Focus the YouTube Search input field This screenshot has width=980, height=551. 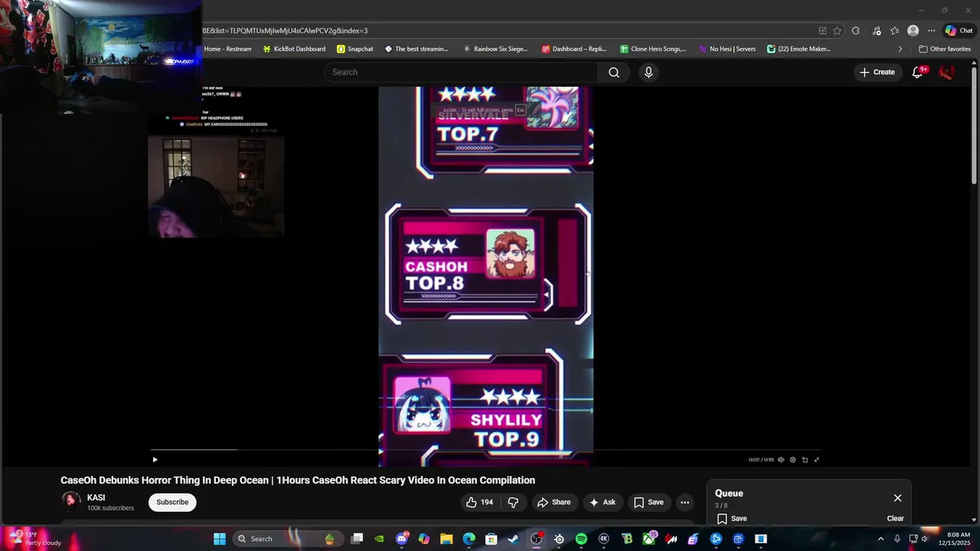(461, 72)
